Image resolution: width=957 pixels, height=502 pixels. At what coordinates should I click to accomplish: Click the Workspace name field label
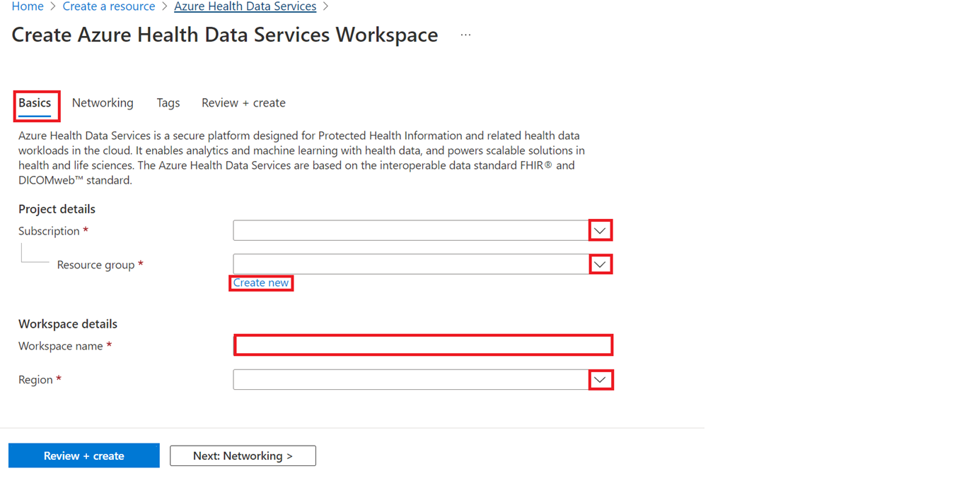coord(62,346)
